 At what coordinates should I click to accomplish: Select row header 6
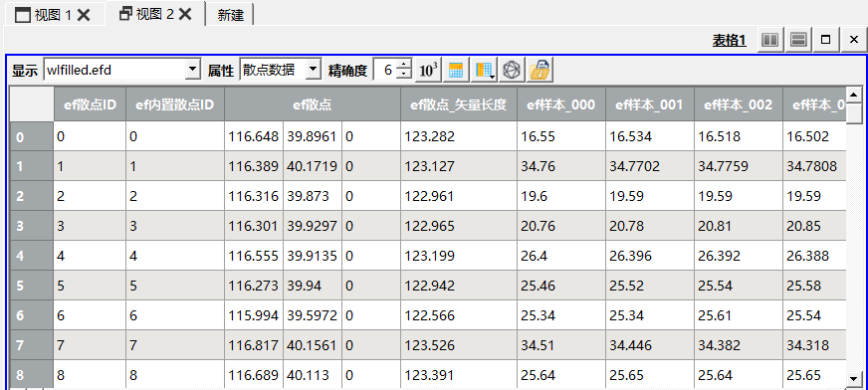32,315
